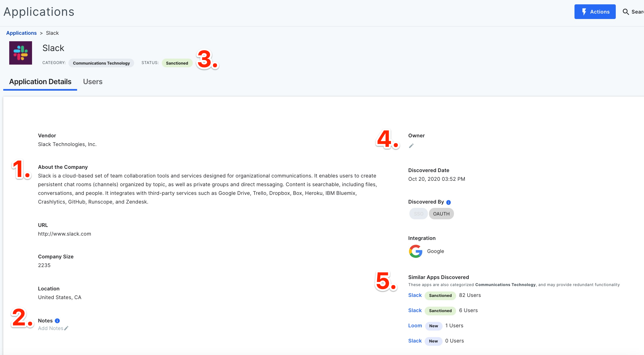Click the info icon next to Notes
This screenshot has height=355, width=644.
(57, 321)
